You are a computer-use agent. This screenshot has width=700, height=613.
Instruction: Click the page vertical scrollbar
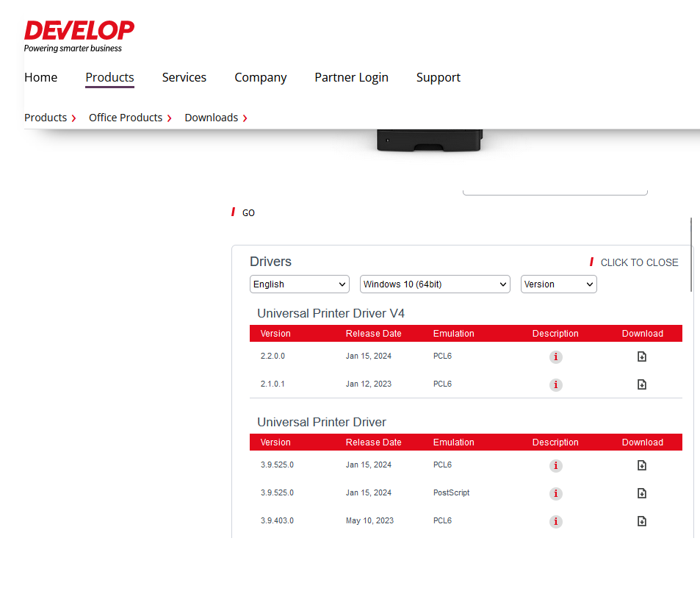[x=691, y=254]
